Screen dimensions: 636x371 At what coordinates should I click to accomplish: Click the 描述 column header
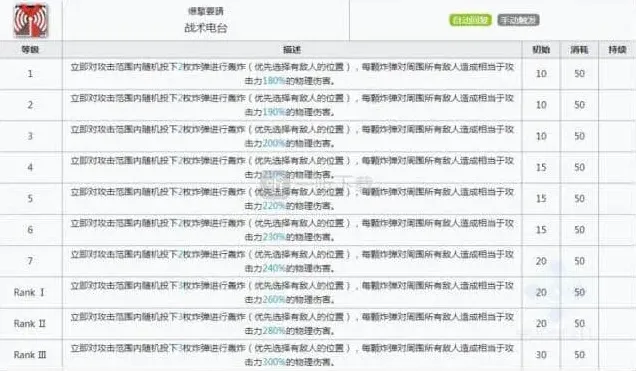point(292,50)
